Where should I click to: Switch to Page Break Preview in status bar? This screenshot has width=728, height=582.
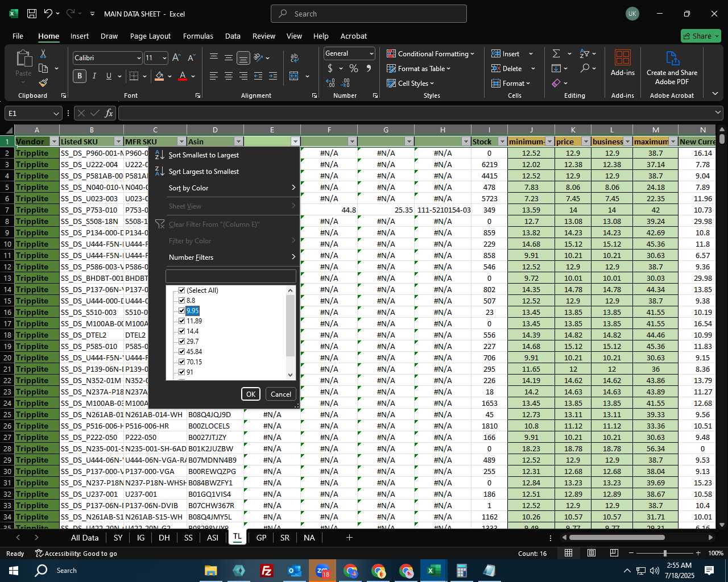pyautogui.click(x=614, y=553)
